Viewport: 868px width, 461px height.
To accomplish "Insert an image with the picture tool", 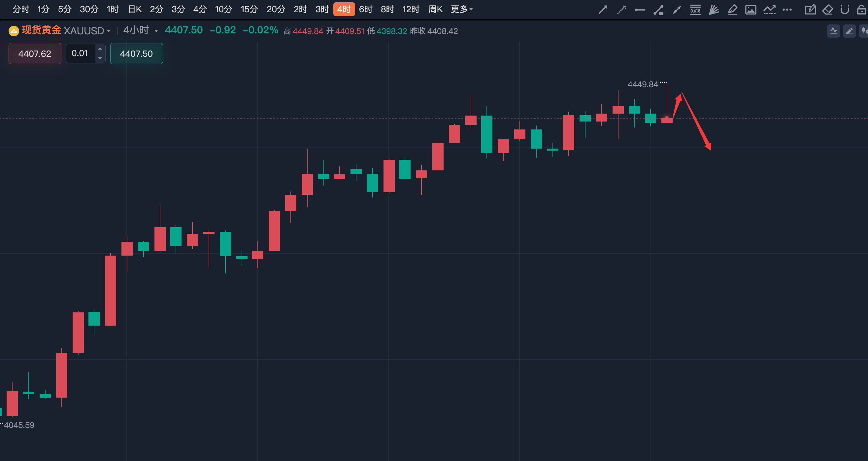I will 751,10.
